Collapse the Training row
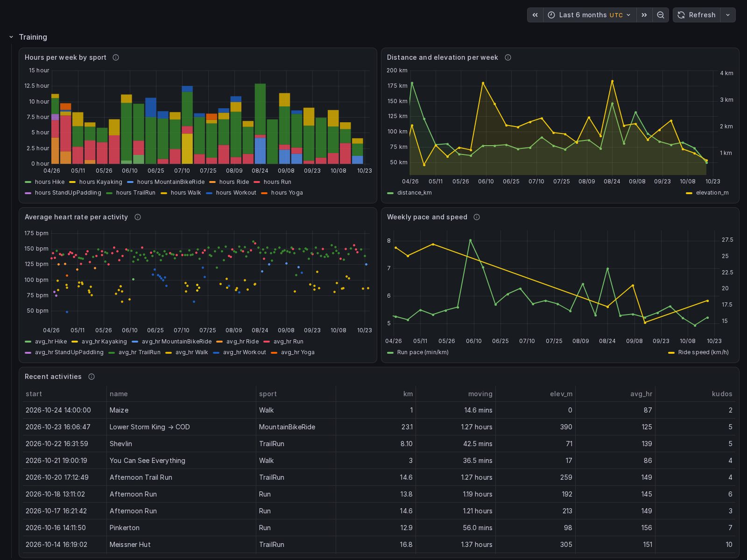The image size is (747, 560). (11, 37)
